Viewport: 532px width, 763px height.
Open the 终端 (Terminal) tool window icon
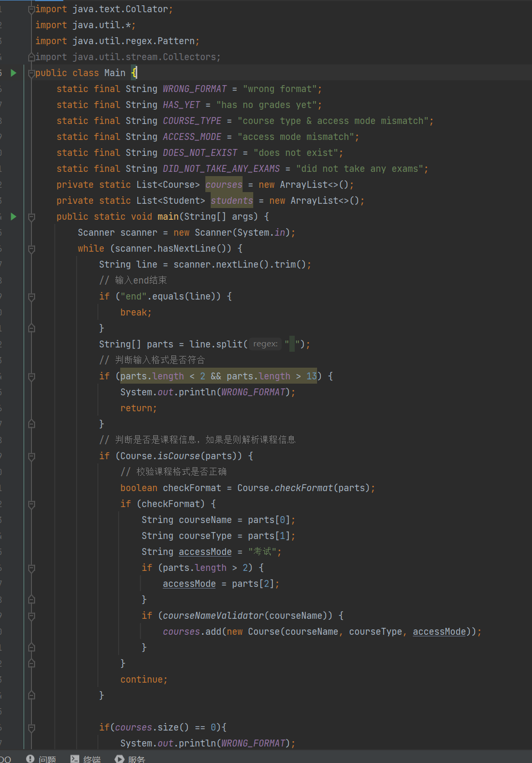(x=75, y=759)
